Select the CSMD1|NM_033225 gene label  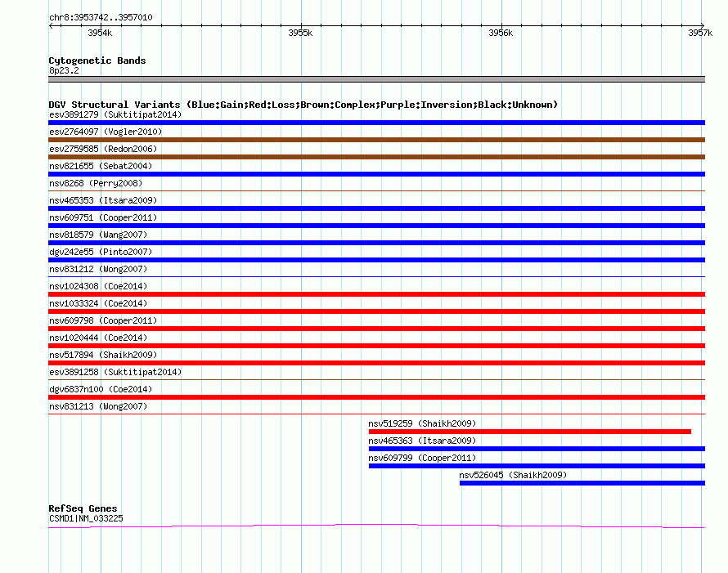point(86,518)
